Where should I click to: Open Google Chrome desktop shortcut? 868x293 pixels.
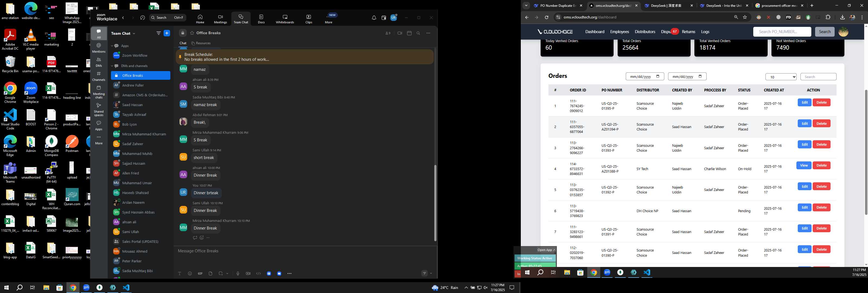10,93
